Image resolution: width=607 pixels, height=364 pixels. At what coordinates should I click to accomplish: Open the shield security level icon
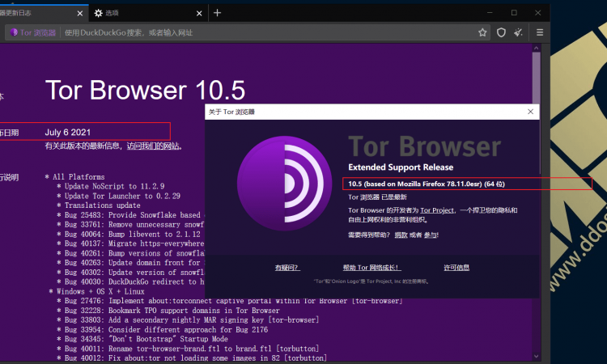(501, 32)
